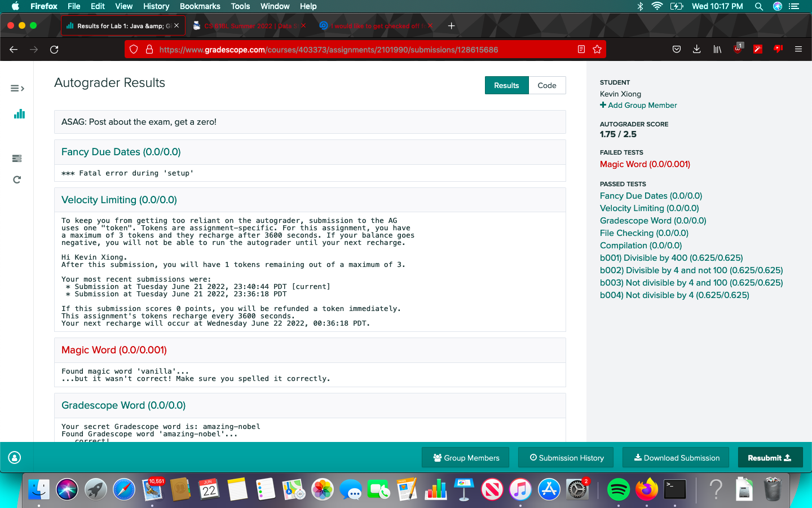Click the bar chart dashboard icon in sidebar
812x508 pixels.
pyautogui.click(x=19, y=114)
